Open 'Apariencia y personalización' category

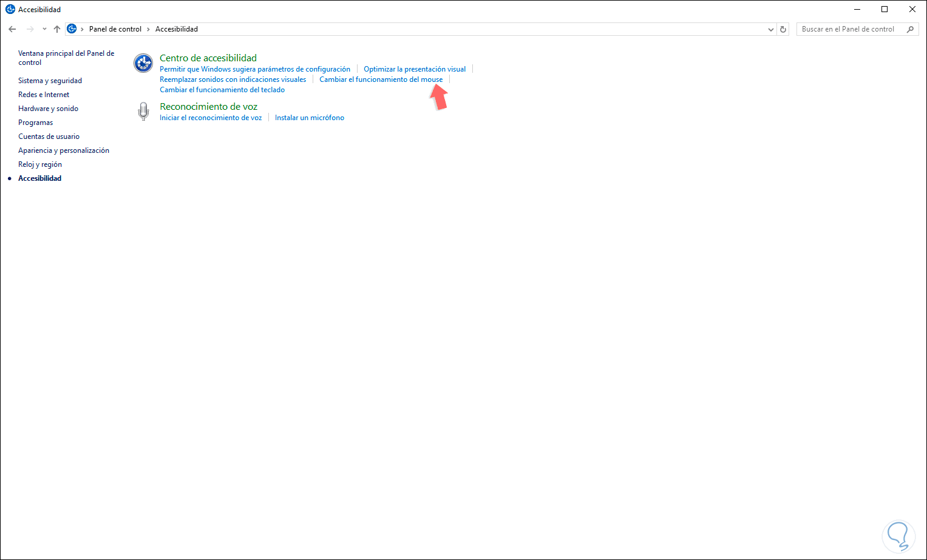(x=64, y=150)
